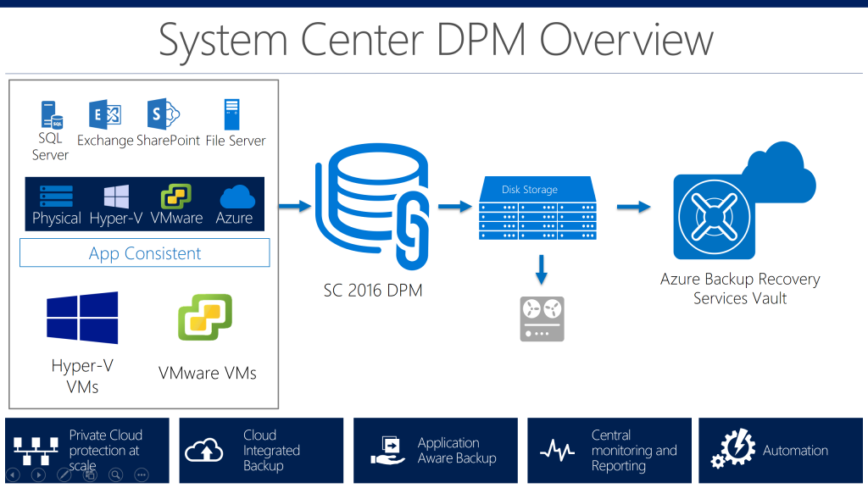
Task: Advance to the next slide arrow button
Action: tap(38, 474)
